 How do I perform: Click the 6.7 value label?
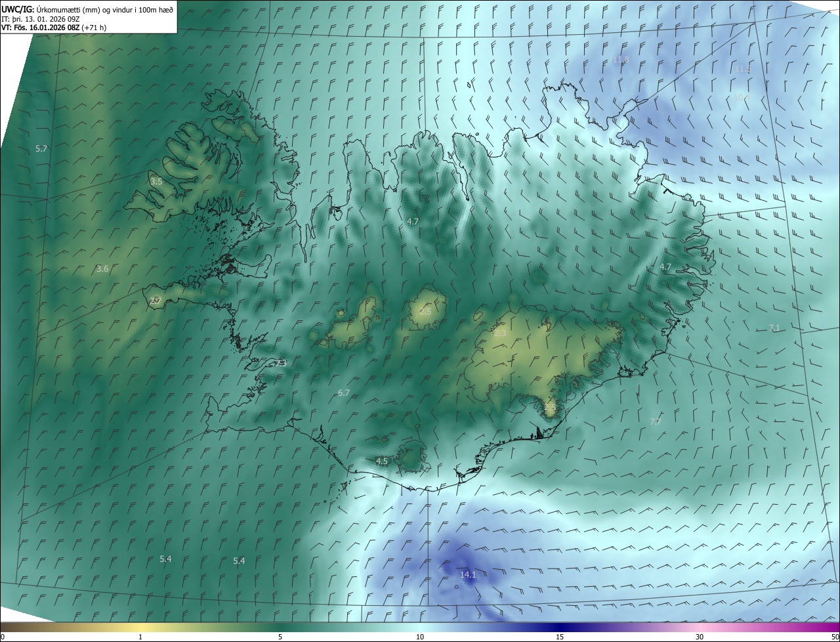pos(344,393)
